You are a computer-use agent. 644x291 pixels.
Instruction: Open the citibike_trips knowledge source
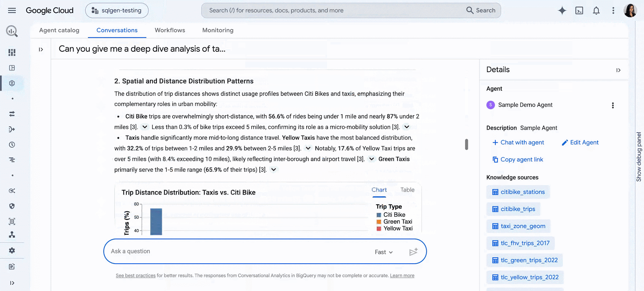click(x=514, y=209)
